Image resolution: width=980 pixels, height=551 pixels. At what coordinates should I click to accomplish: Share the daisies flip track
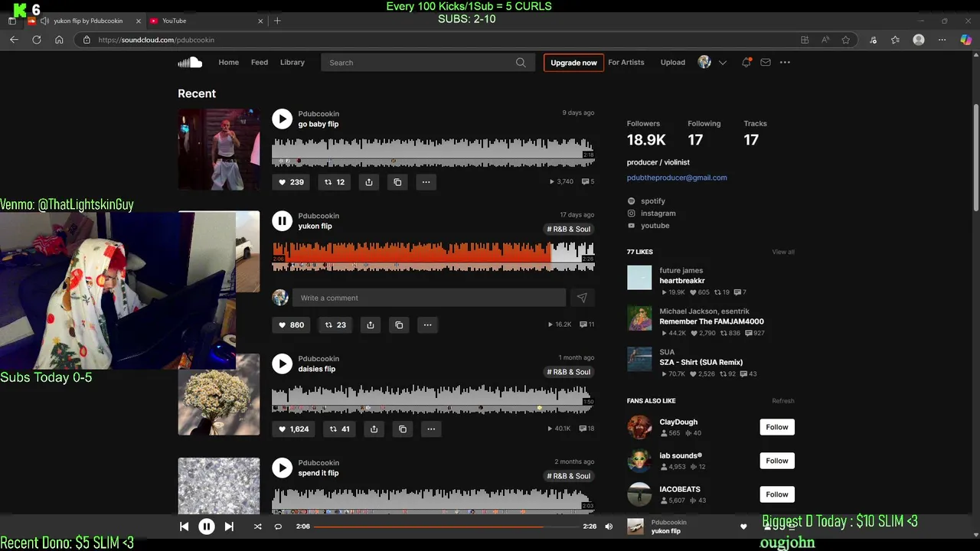pos(374,429)
